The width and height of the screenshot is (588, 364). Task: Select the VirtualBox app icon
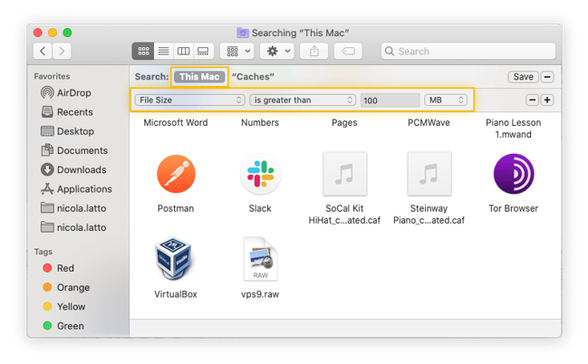pyautogui.click(x=174, y=258)
